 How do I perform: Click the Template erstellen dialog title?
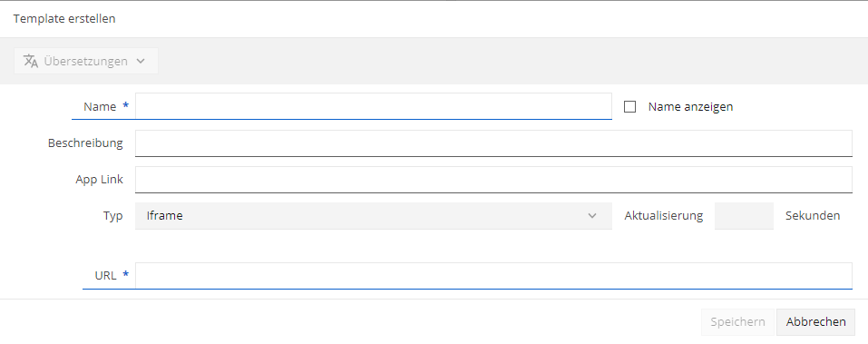64,19
